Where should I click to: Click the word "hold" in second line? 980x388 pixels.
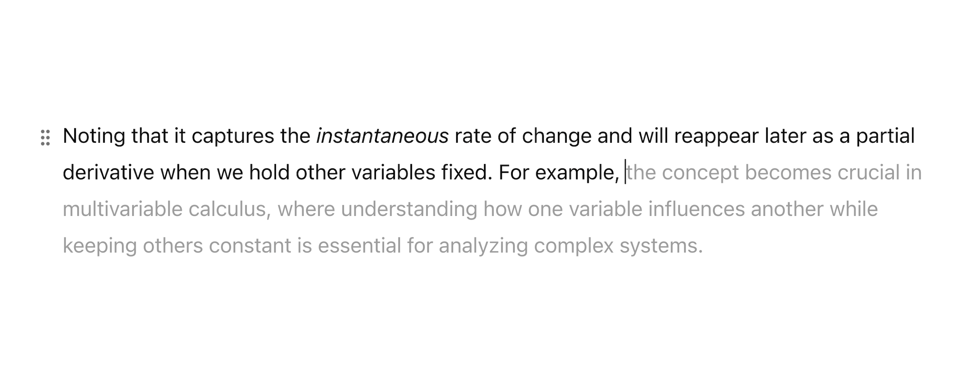(269, 173)
